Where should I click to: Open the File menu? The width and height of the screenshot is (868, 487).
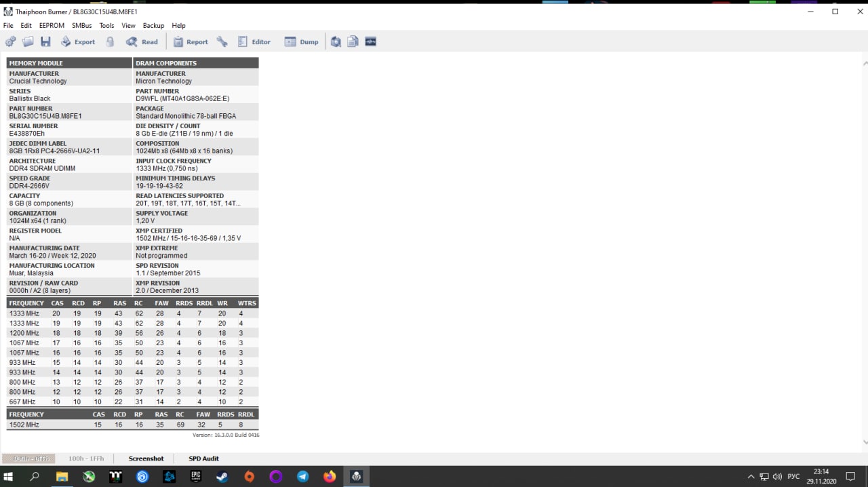click(x=8, y=26)
